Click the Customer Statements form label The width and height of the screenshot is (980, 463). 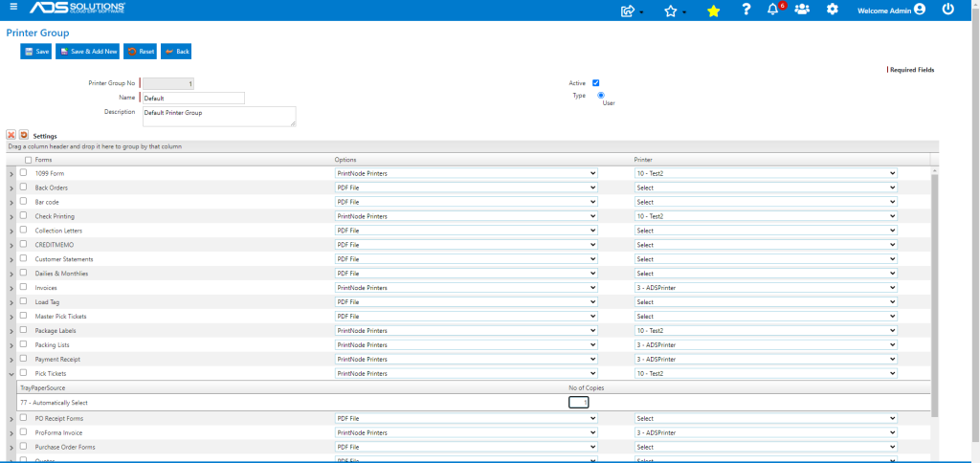click(x=64, y=258)
